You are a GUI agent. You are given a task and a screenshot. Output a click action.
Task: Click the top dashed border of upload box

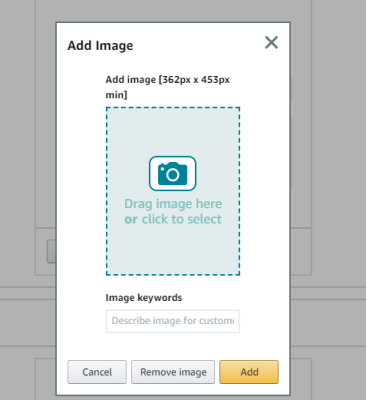click(173, 108)
